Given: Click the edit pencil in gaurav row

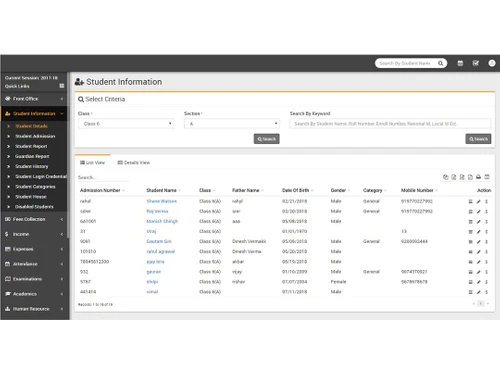Looking at the screenshot, I should coord(478,272).
